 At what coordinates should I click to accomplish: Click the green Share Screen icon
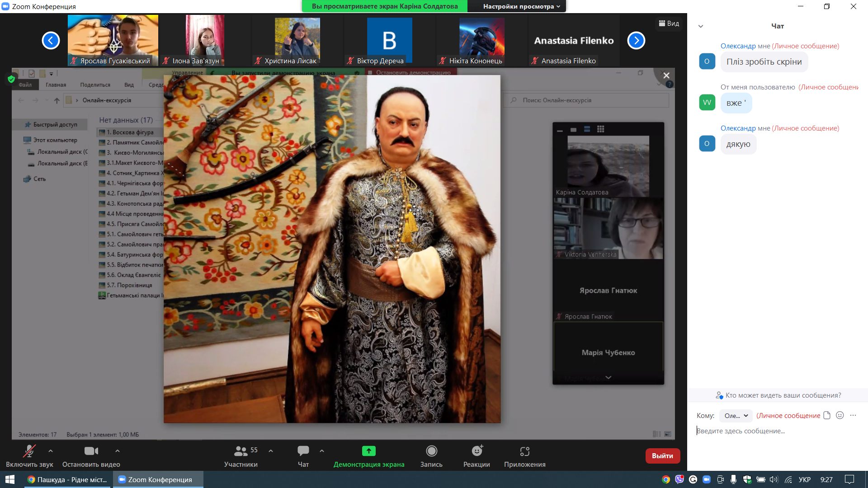point(368,451)
